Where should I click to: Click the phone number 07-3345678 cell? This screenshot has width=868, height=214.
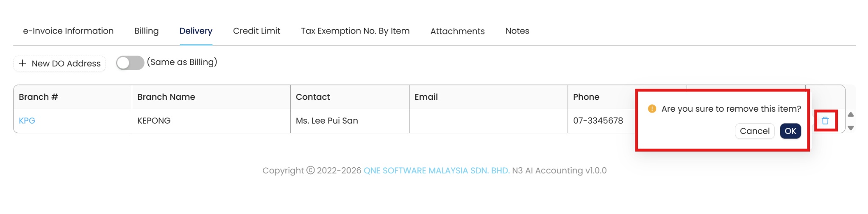point(598,121)
